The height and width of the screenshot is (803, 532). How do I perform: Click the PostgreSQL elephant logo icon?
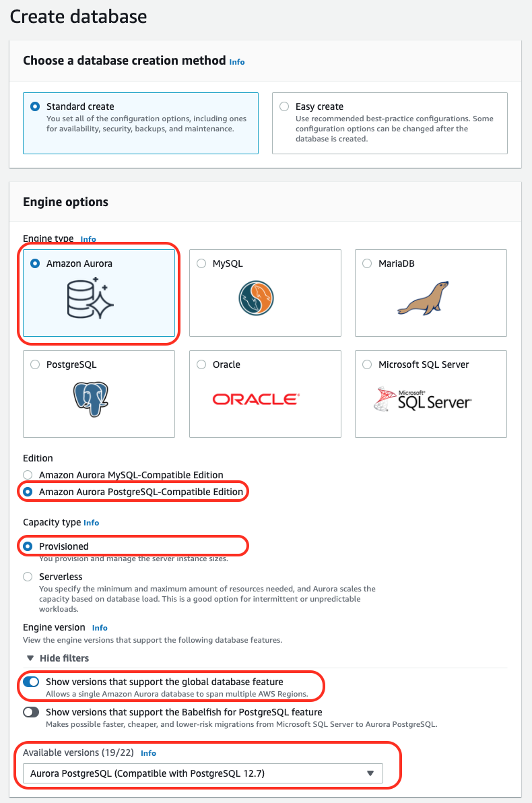pyautogui.click(x=91, y=399)
